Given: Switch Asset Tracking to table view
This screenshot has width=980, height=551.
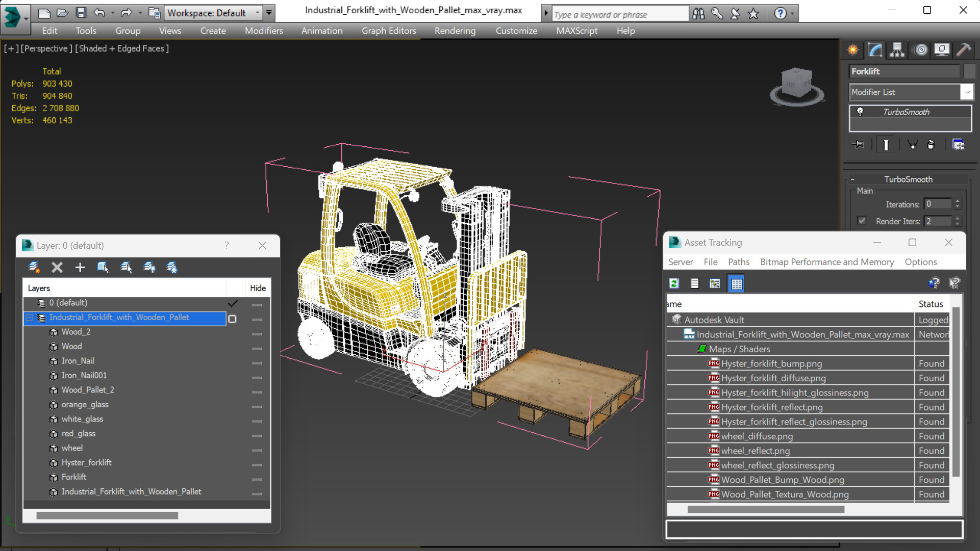Looking at the screenshot, I should click(x=736, y=283).
